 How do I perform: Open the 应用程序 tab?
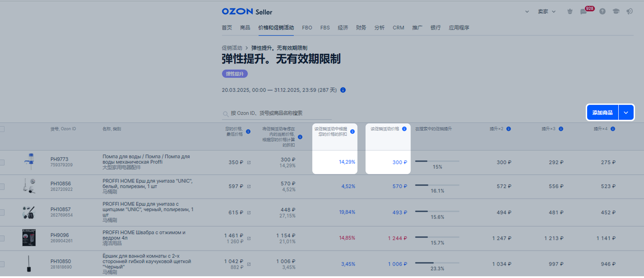[459, 28]
